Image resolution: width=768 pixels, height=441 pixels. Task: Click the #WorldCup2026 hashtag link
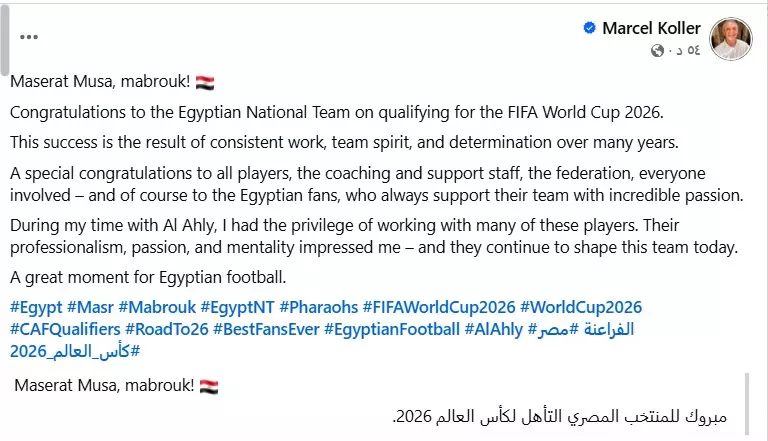tap(581, 307)
